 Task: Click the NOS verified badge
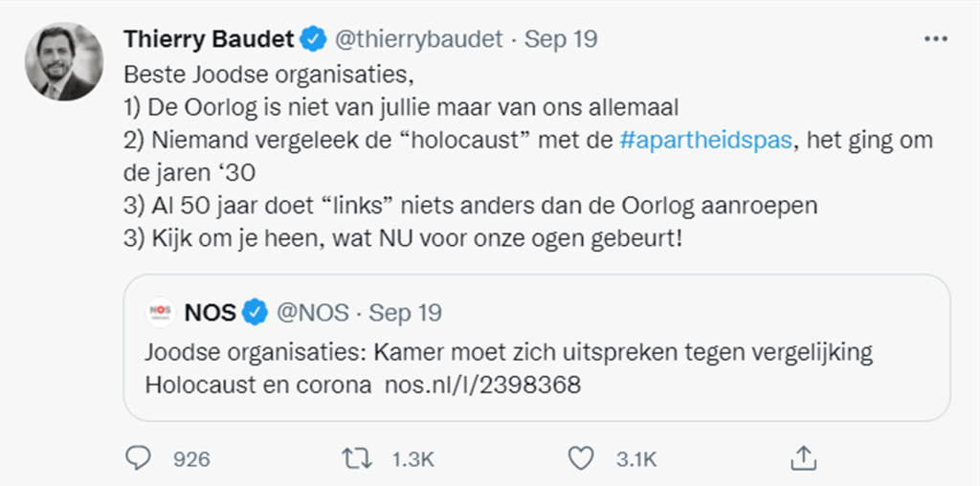point(255,312)
